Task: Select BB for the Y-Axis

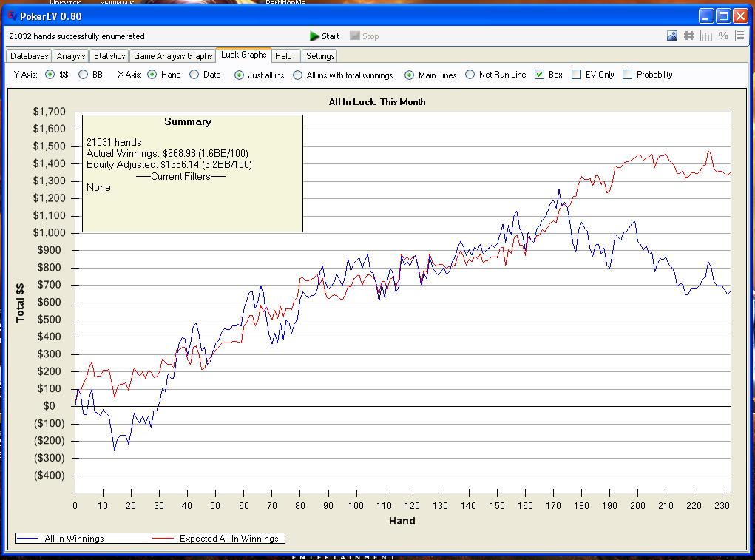Action: pyautogui.click(x=84, y=75)
